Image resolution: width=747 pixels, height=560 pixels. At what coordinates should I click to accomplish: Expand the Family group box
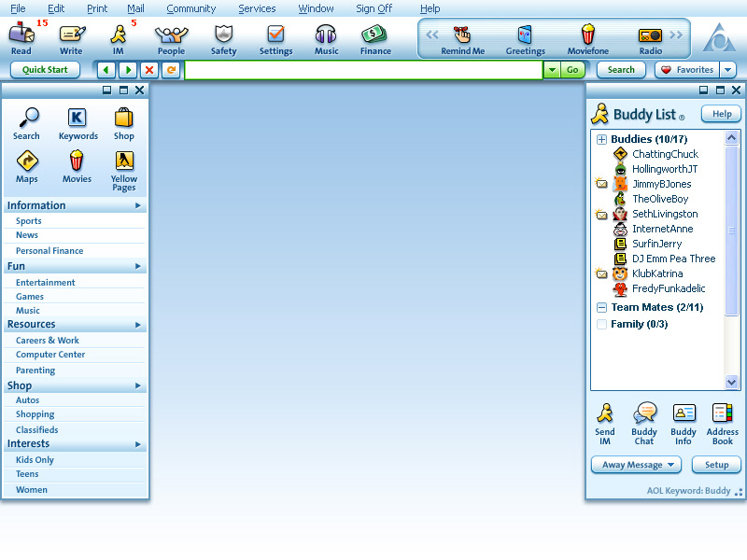[601, 324]
